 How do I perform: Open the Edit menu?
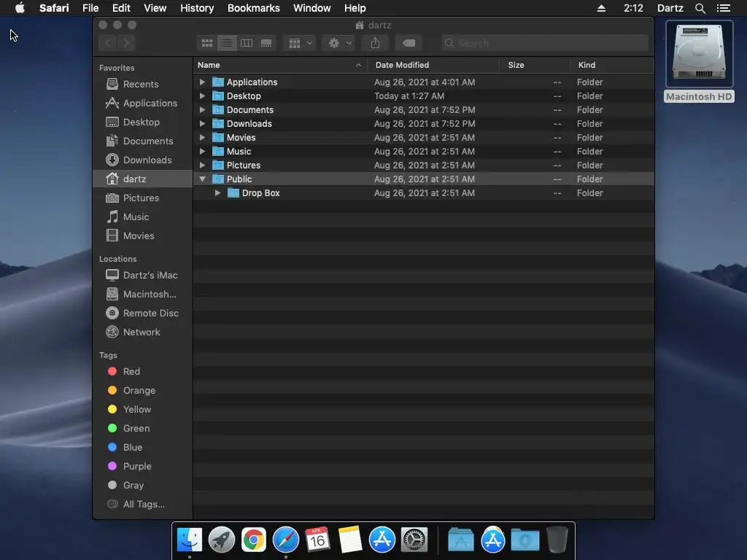[x=121, y=8]
